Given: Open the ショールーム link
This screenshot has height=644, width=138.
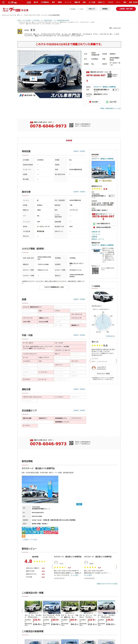Looking at the screenshot, I should [96, 234].
